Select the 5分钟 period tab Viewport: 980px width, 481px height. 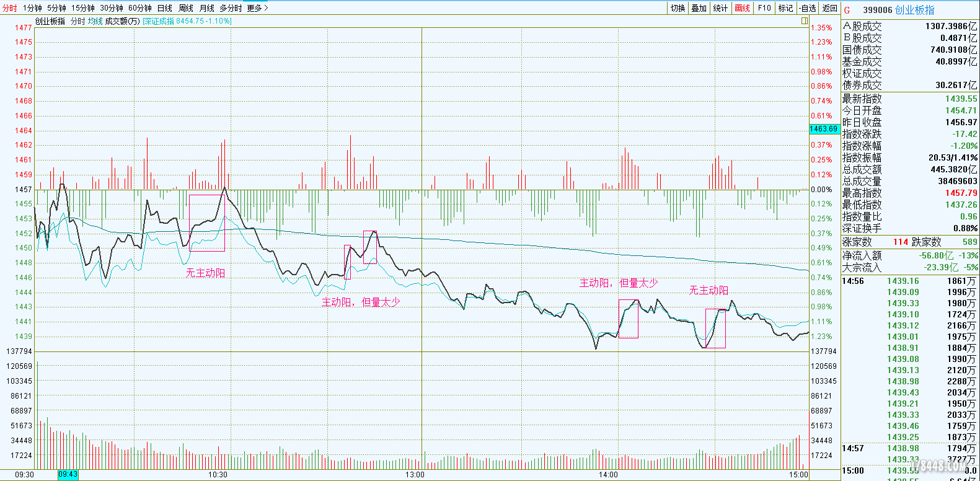click(56, 8)
